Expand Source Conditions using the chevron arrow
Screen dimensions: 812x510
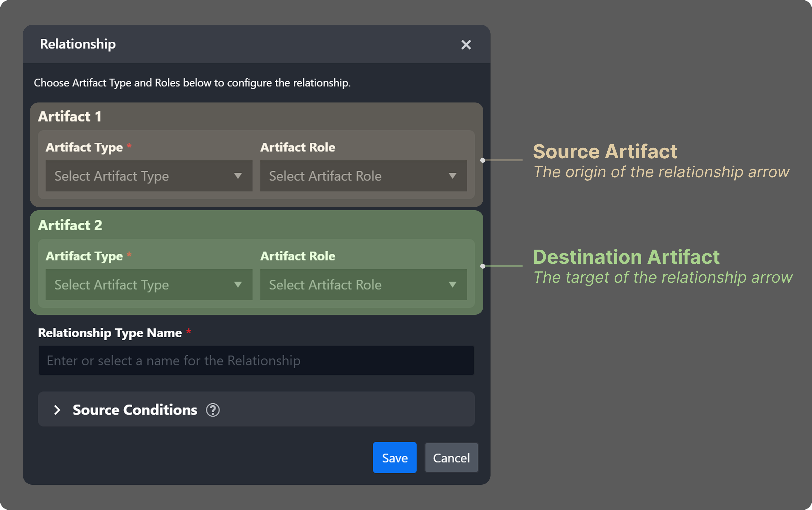[x=57, y=410]
